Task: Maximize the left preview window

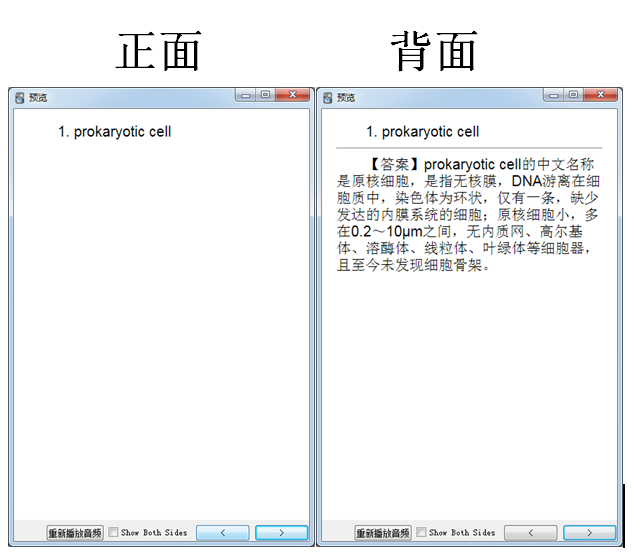Action: click(265, 95)
